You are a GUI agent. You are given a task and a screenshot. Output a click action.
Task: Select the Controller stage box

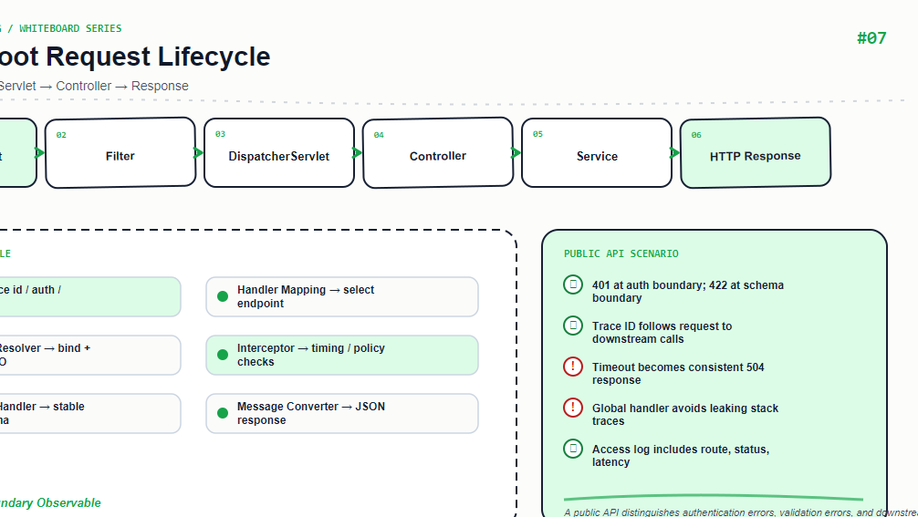coord(438,153)
